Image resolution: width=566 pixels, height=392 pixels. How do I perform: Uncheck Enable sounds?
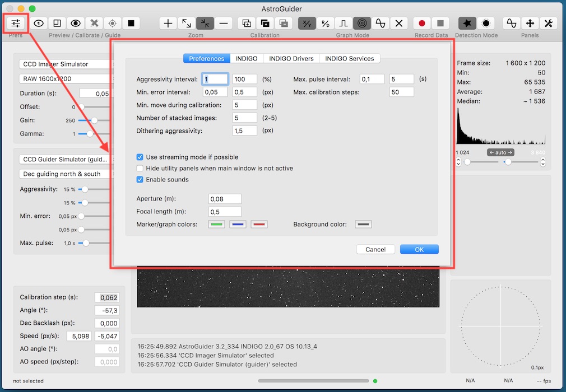pyautogui.click(x=140, y=179)
